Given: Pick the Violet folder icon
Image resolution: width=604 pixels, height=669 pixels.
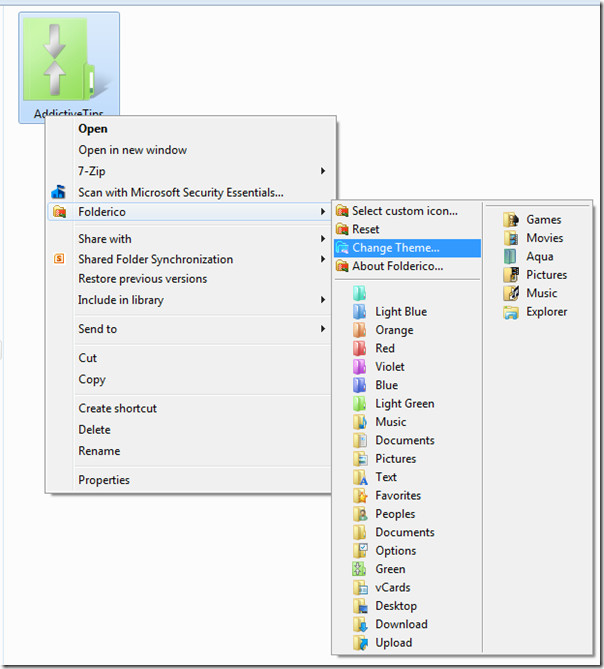Looking at the screenshot, I should (x=360, y=366).
